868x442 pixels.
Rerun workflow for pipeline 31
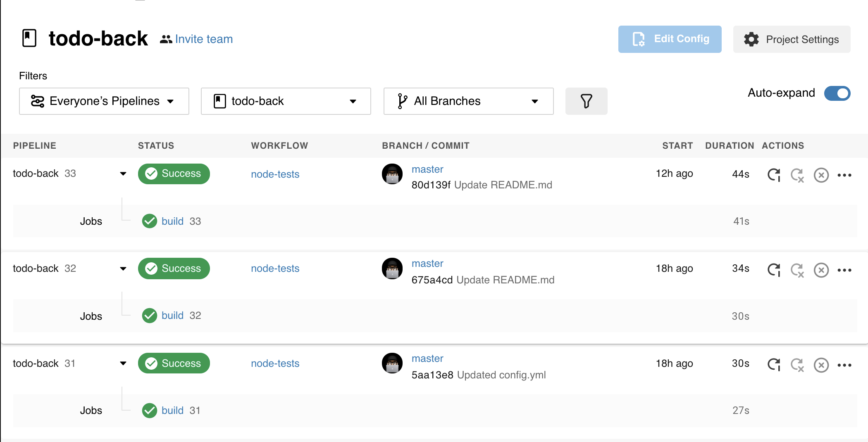[x=774, y=365]
